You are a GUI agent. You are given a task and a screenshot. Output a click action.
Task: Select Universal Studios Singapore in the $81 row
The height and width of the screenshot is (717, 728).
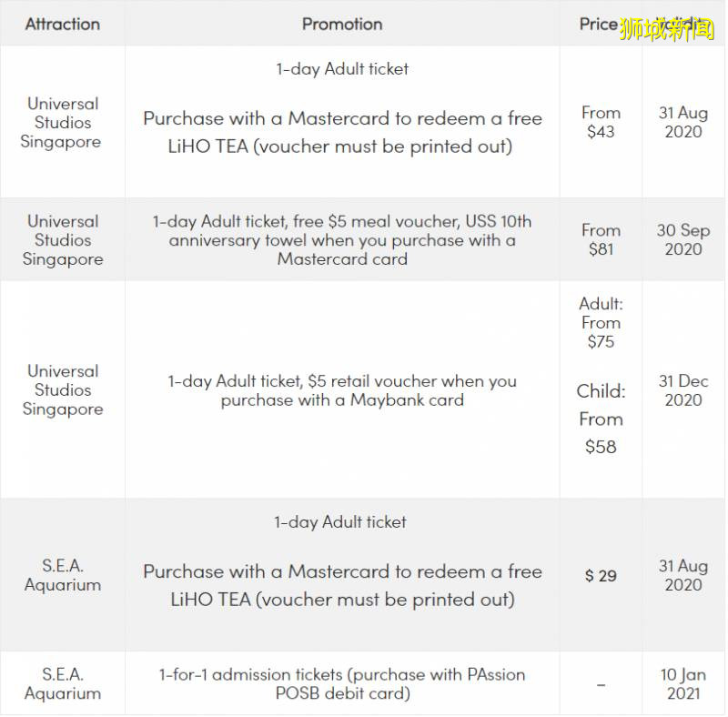62,240
